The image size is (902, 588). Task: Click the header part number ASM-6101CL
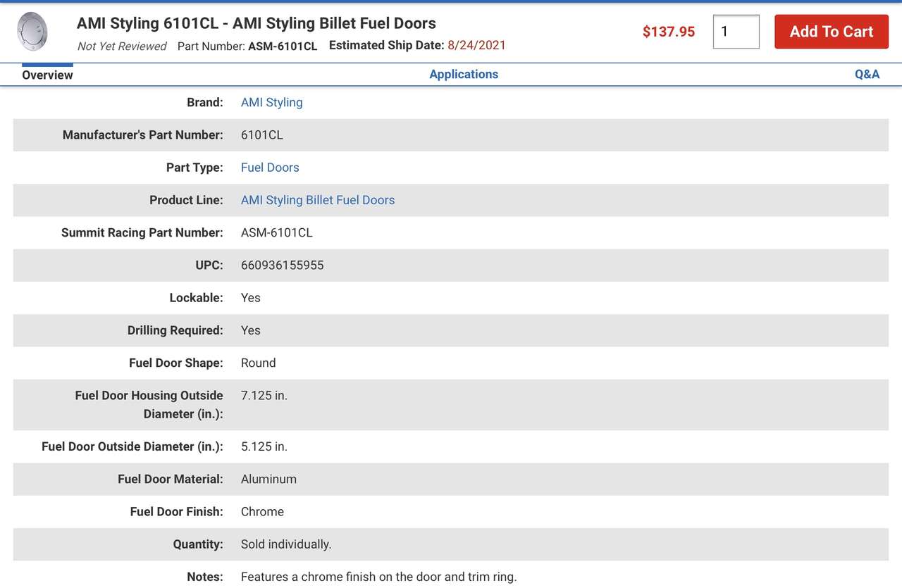[x=283, y=46]
